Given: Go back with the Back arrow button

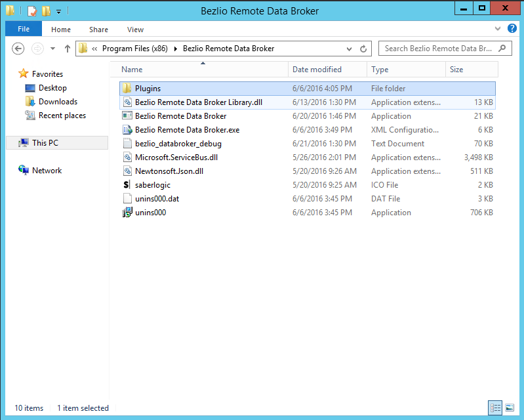Looking at the screenshot, I should point(18,49).
